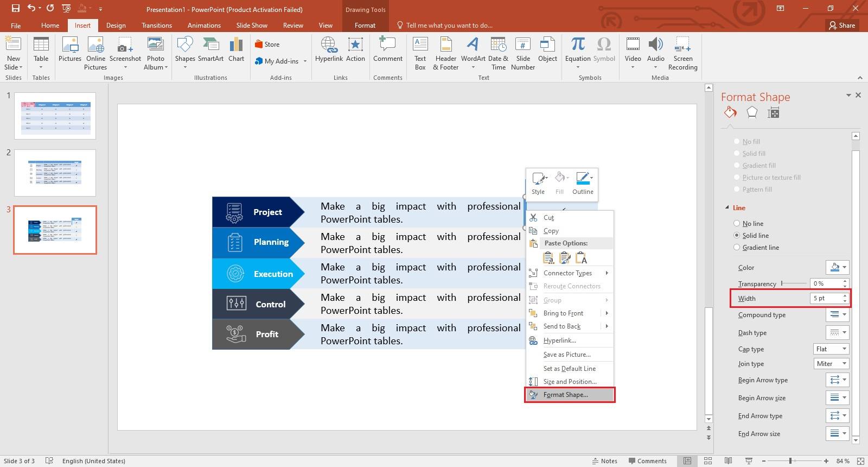Open Size & Properties tab in Format Shape

(x=774, y=112)
